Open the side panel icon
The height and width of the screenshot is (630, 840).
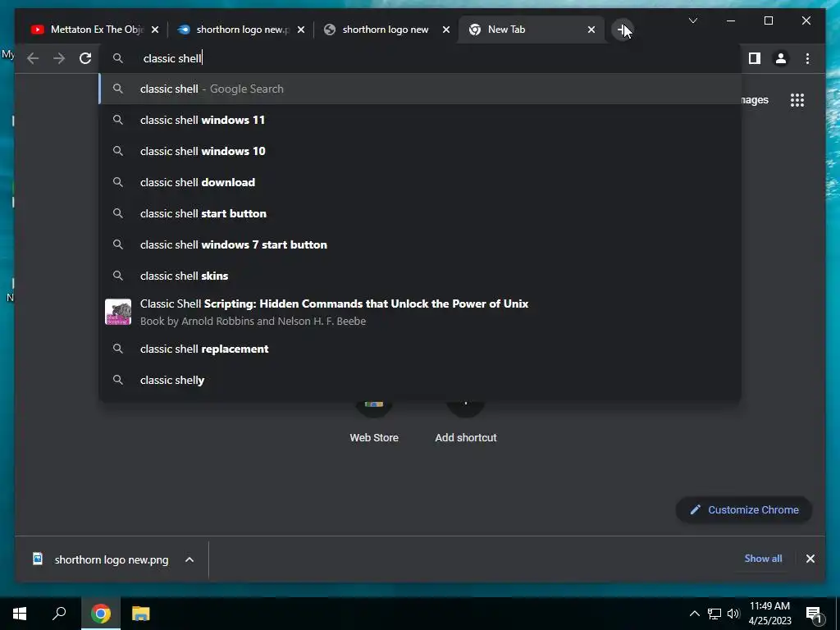coord(755,58)
